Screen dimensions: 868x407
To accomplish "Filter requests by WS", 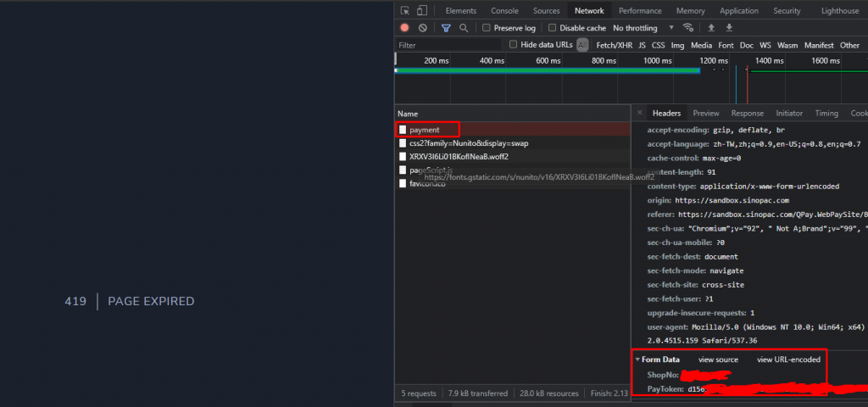I will click(x=765, y=46).
